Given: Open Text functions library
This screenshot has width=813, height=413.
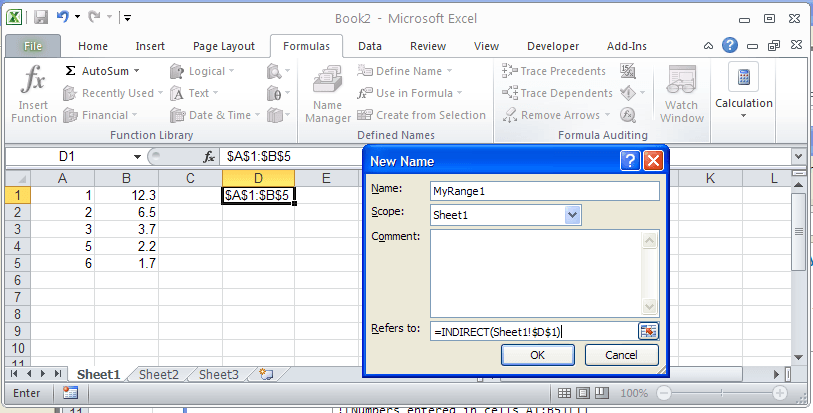Looking at the screenshot, I should 195,93.
